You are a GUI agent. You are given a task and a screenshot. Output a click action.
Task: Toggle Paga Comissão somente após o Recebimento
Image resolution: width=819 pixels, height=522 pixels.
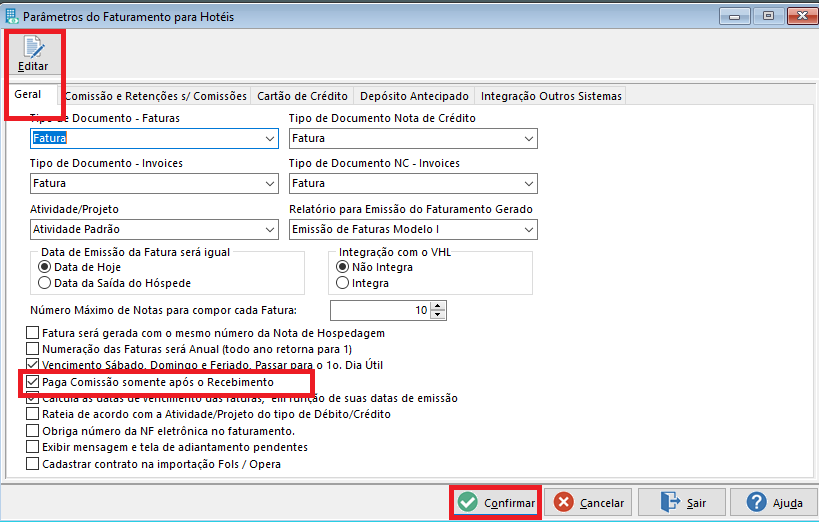(32, 382)
